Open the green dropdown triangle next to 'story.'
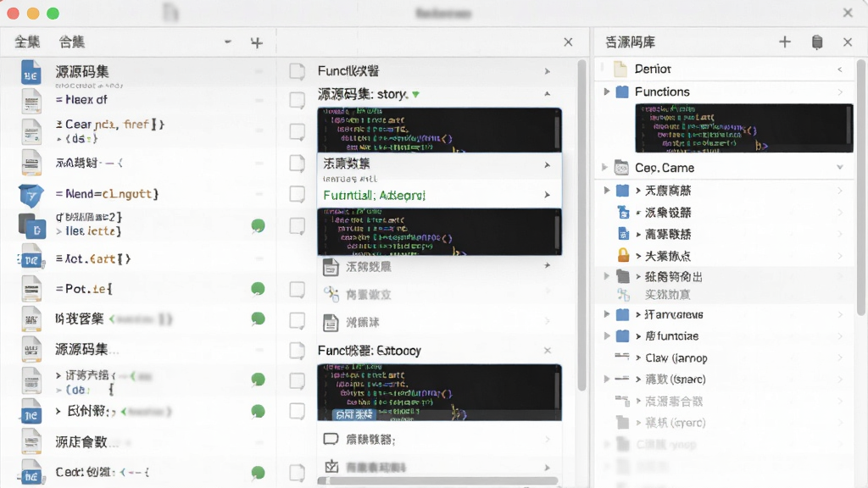The width and height of the screenshot is (868, 488). (415, 95)
